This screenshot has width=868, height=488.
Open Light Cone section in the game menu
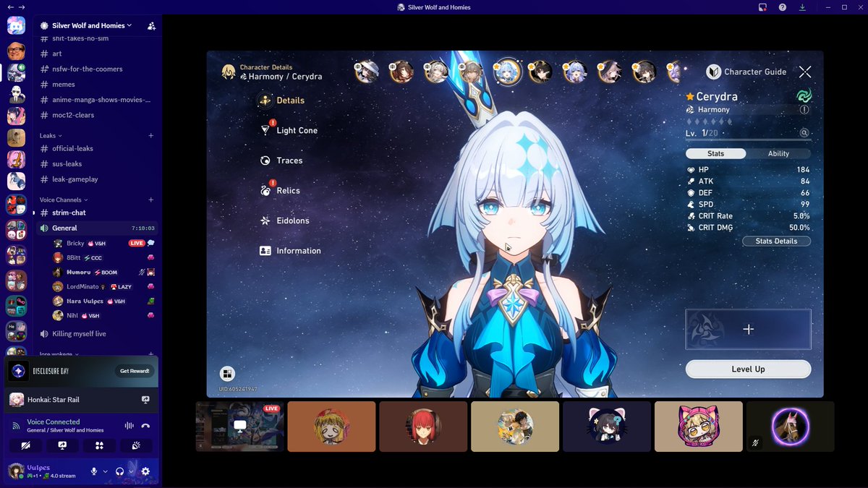pyautogui.click(x=288, y=130)
